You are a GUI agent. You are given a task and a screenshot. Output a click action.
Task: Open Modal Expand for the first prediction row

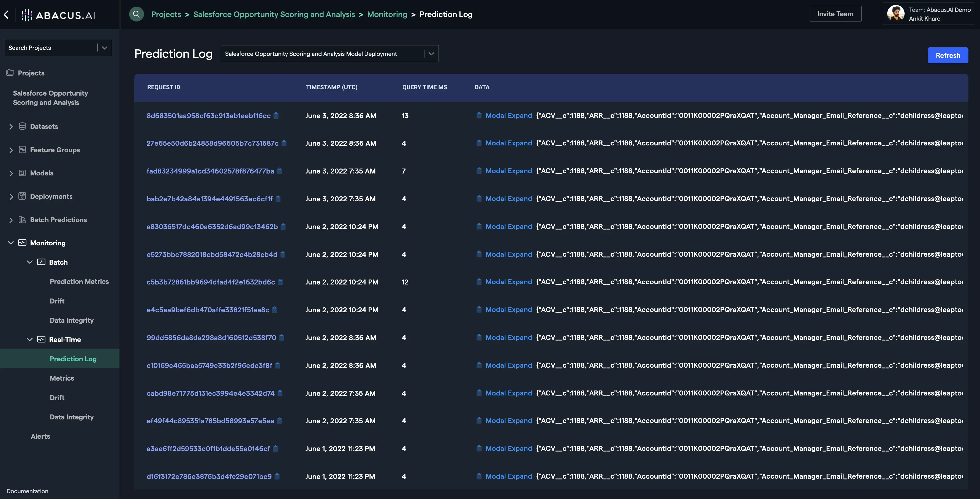tap(509, 115)
